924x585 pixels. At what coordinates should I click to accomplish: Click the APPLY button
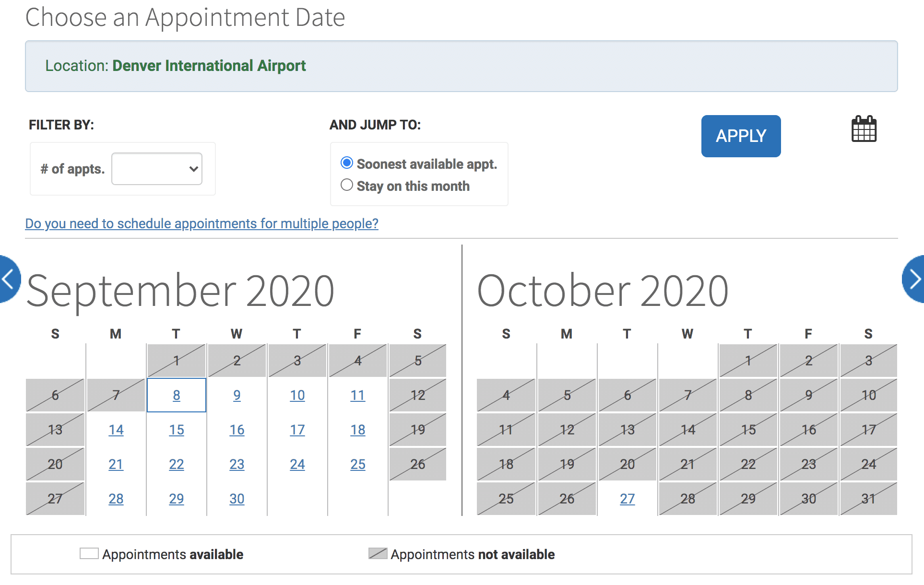tap(740, 136)
